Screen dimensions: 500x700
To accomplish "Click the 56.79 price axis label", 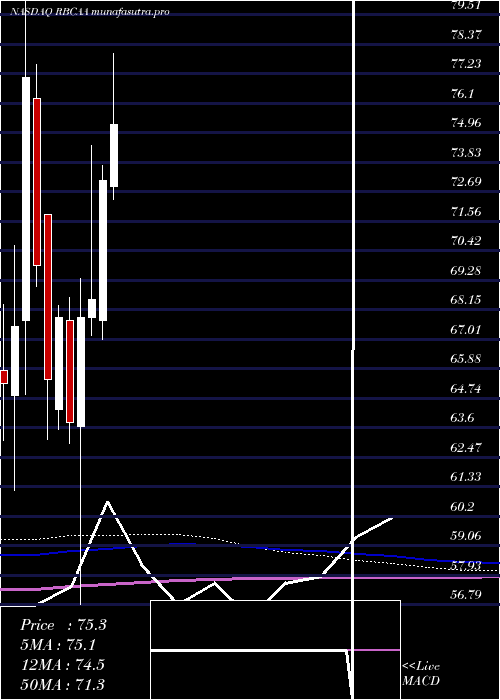I will pos(466,595).
